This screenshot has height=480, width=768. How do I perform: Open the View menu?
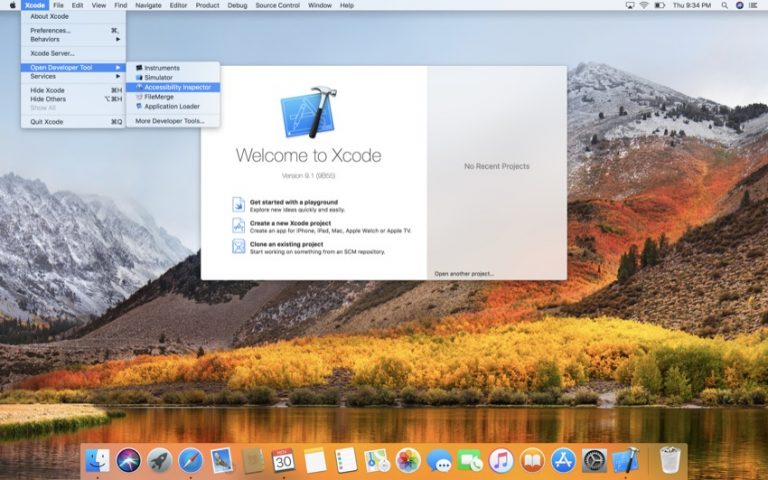(99, 5)
